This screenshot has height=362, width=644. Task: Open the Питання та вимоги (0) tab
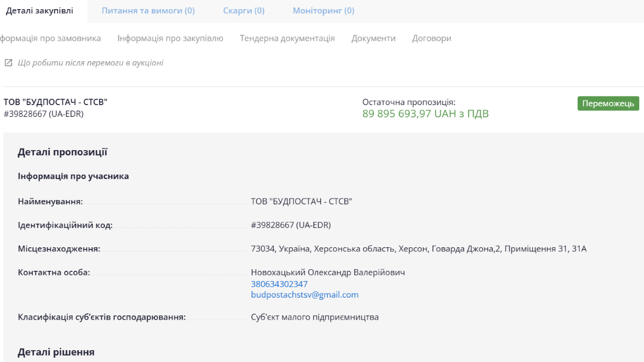148,11
